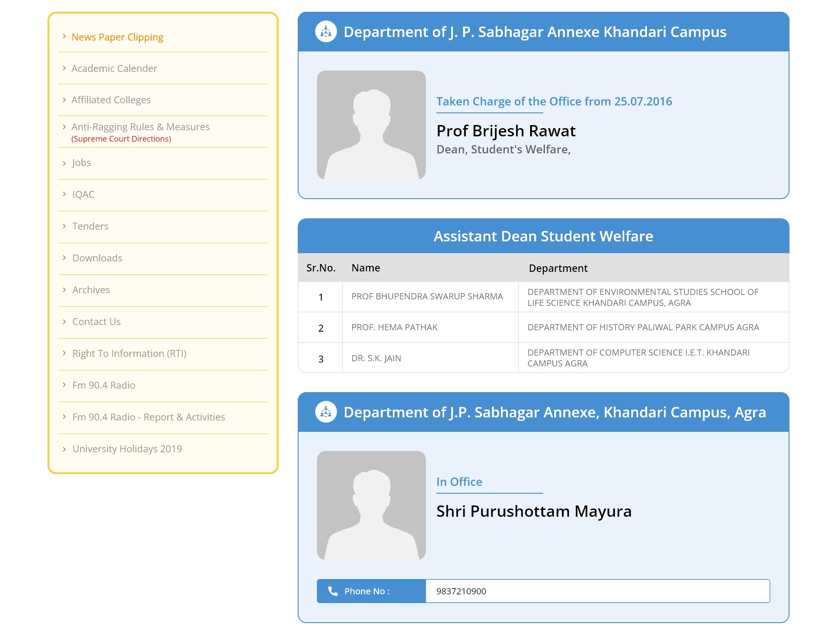Click the department icon in Khandari Campus header
The image size is (837, 644).
click(x=326, y=31)
